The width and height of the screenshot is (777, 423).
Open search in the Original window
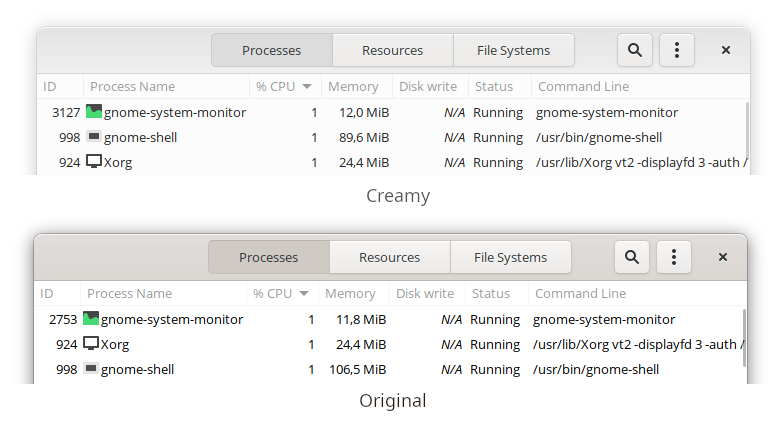[632, 257]
